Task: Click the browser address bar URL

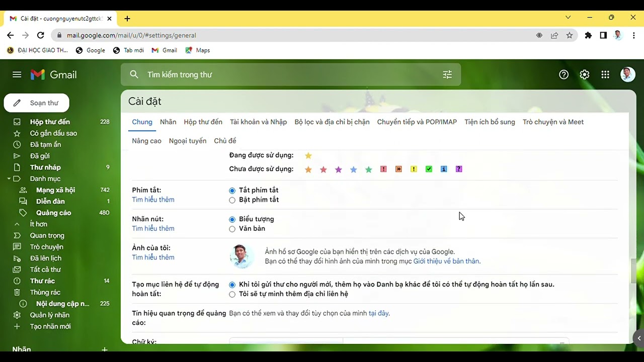Action: [x=131, y=35]
